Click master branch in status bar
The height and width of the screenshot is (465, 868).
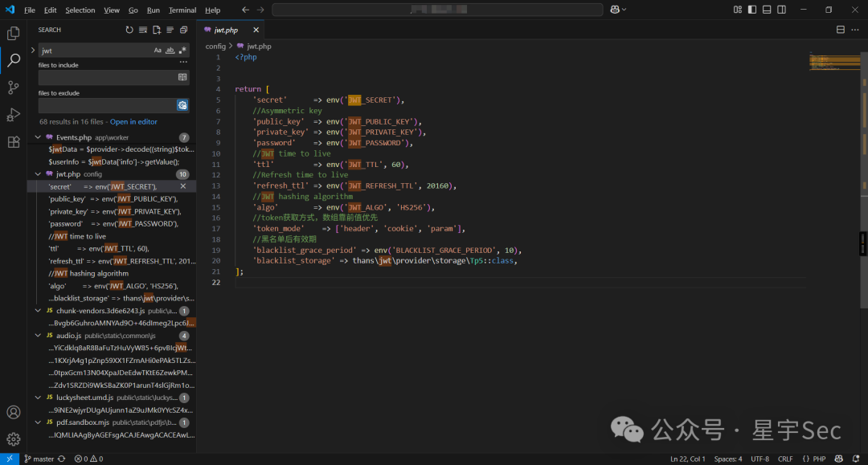[x=39, y=459]
